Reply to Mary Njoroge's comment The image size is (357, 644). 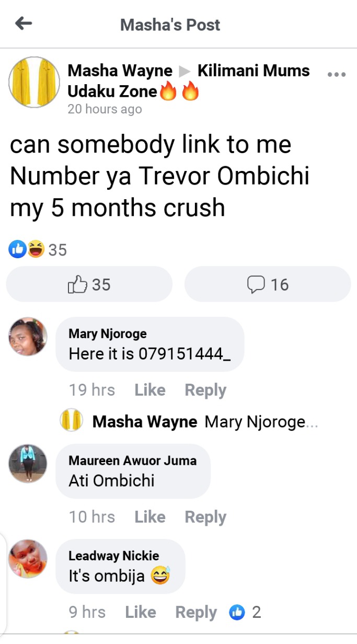tap(205, 390)
